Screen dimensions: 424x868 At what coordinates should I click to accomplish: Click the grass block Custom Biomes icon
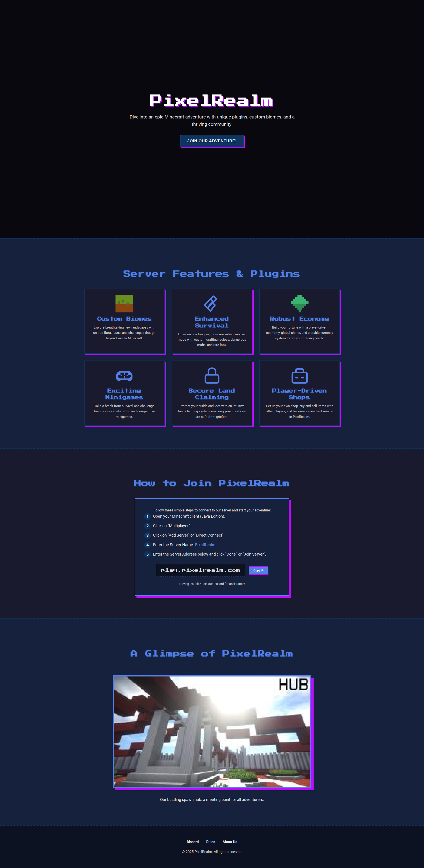tap(124, 303)
